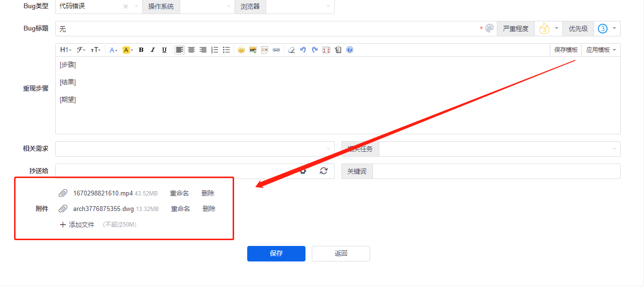Viewport: 644px width, 293px height.
Task: Insert a code block
Action: coord(265,50)
